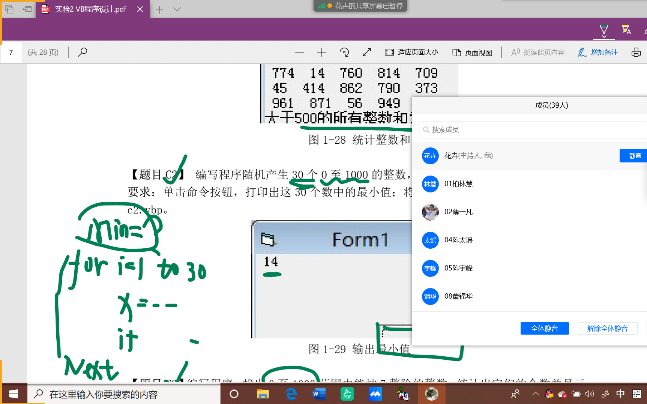Click the Unmute All button
This screenshot has height=404, width=647.
(x=606, y=328)
